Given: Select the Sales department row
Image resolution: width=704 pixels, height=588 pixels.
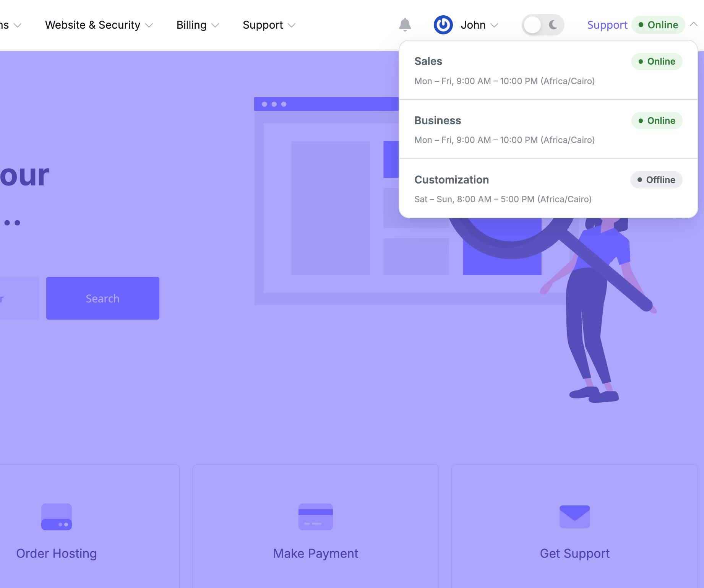Looking at the screenshot, I should pos(548,70).
